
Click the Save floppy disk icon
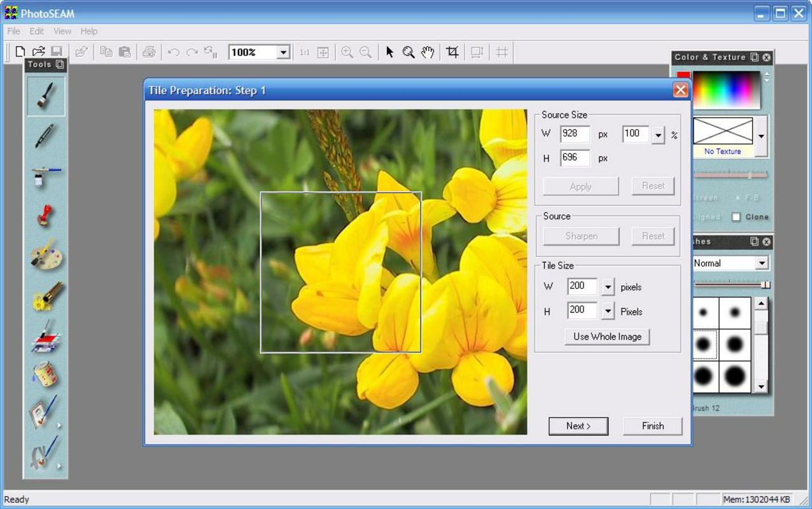(x=57, y=52)
